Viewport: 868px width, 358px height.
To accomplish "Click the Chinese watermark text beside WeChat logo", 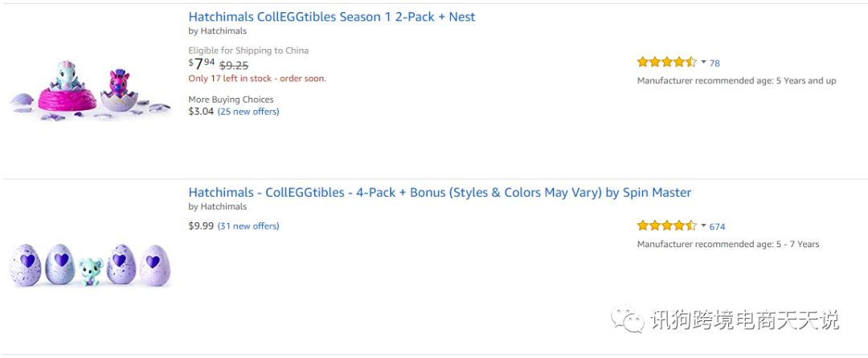I will pos(744,320).
